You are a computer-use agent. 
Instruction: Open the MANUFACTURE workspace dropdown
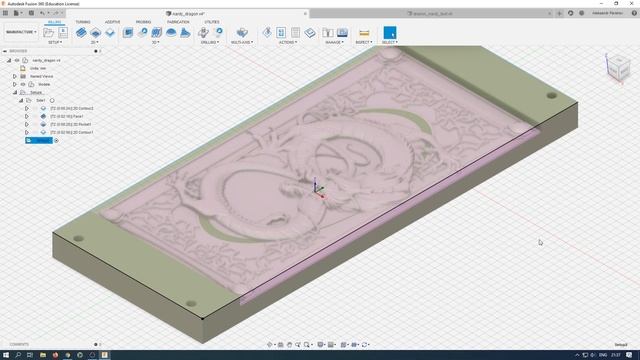21,32
